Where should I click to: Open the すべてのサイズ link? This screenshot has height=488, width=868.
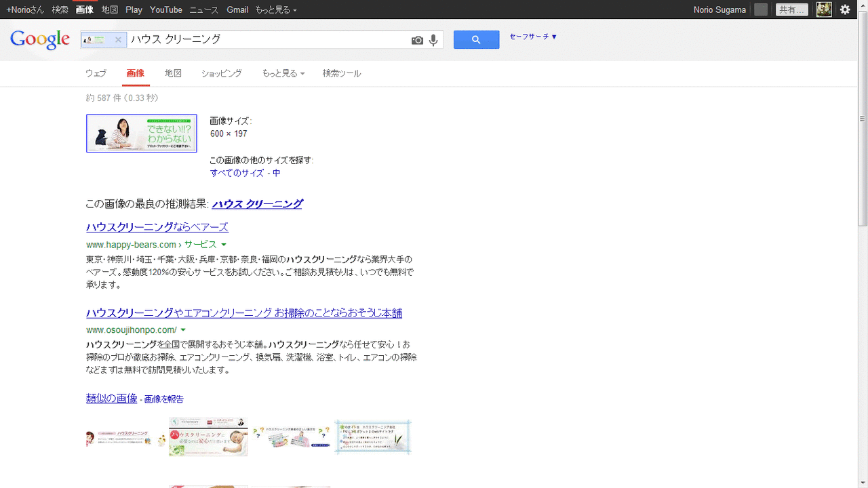237,173
